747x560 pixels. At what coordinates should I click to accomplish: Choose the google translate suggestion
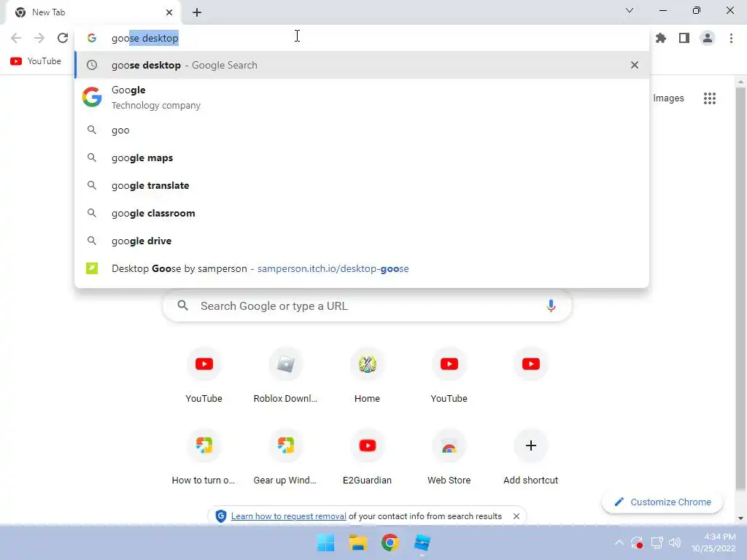coord(362,185)
